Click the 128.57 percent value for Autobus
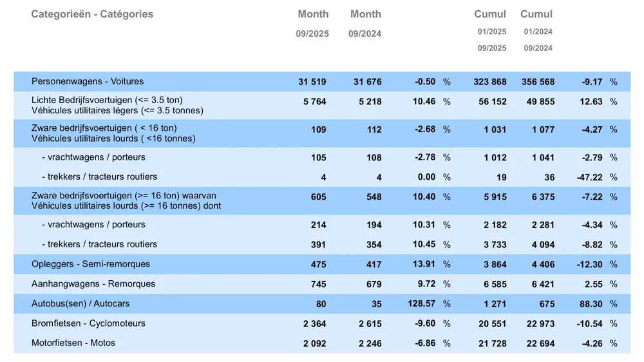Image resolution: width=644 pixels, height=362 pixels. pyautogui.click(x=420, y=304)
